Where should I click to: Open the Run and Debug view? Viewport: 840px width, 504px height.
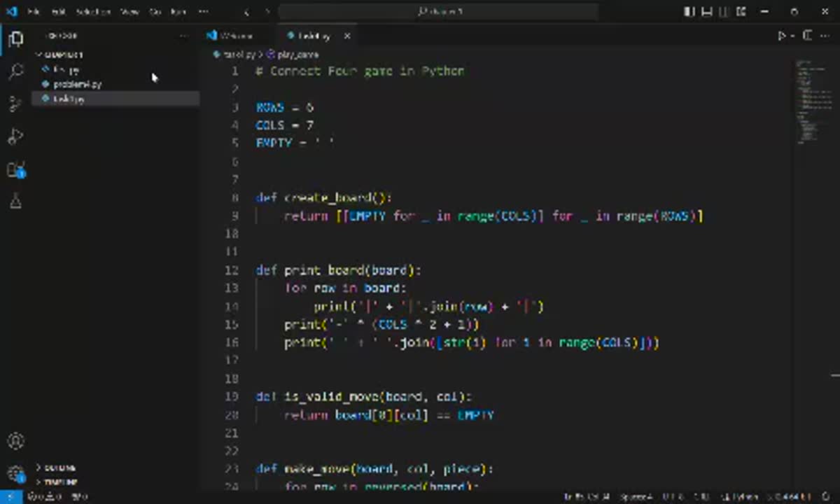click(15, 136)
